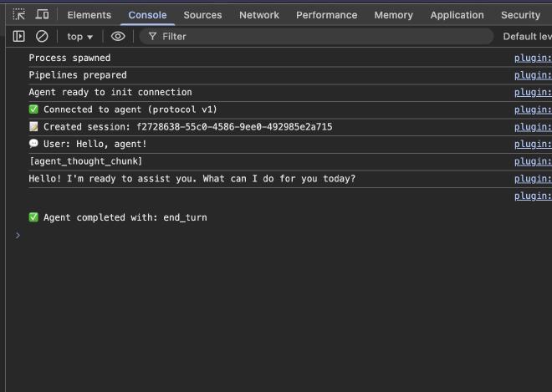Click the Filter input field
This screenshot has width=552, height=392.
[318, 37]
